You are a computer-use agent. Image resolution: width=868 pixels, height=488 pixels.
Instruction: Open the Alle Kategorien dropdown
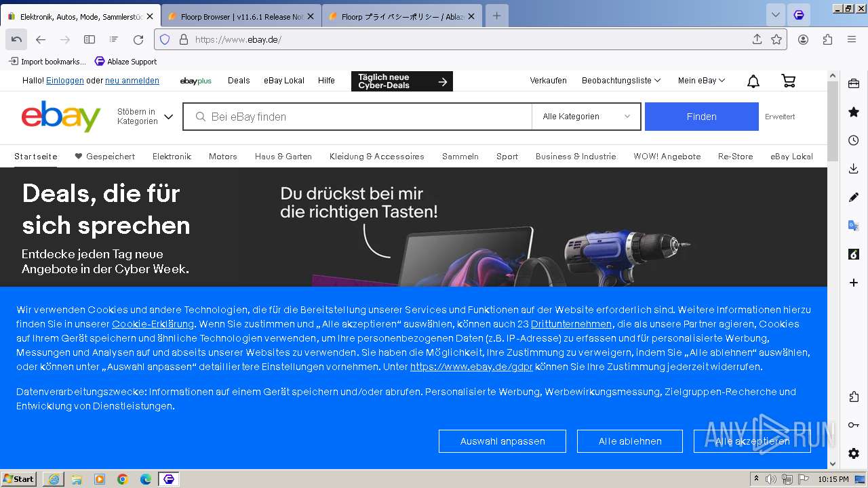[586, 117]
